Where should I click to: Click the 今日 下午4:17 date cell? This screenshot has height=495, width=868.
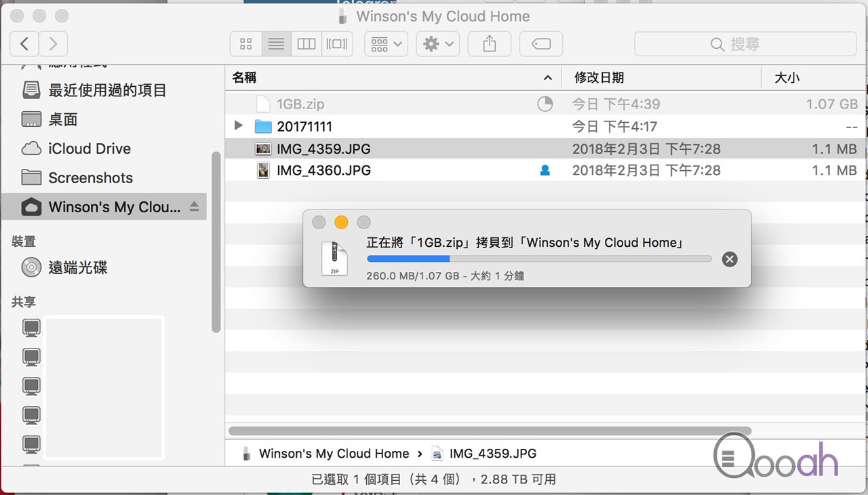coord(616,126)
